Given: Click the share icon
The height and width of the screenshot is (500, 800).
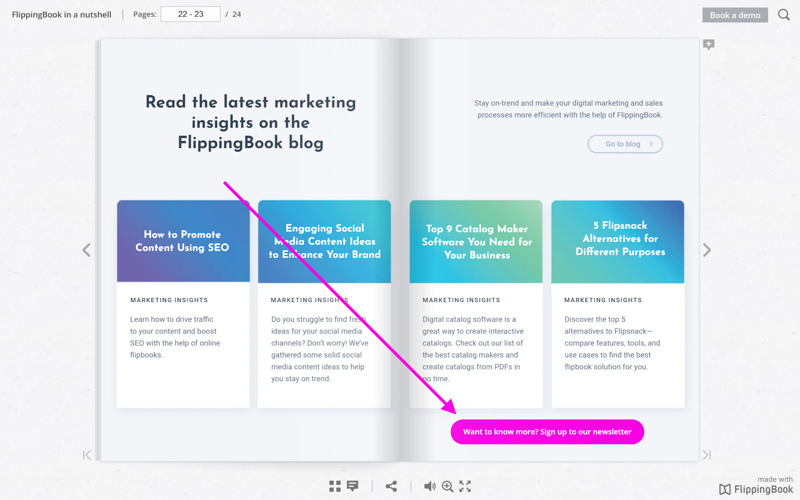Looking at the screenshot, I should [x=391, y=486].
